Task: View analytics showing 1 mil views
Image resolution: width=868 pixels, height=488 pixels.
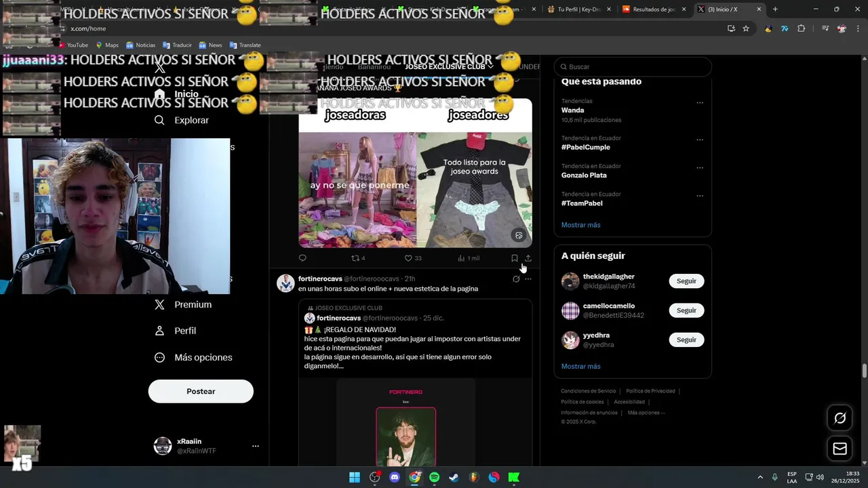Action: [x=469, y=258]
